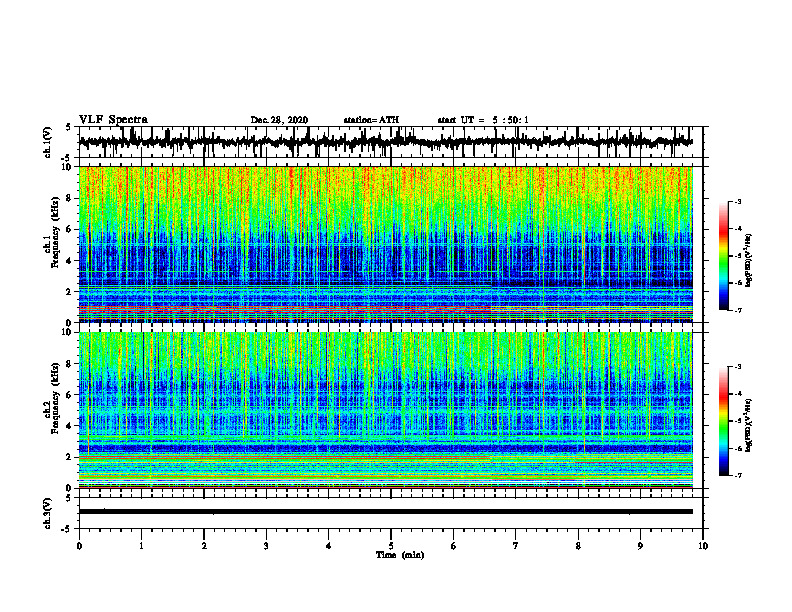Click the "ch.3(V)" axis label
The width and height of the screenshot is (792, 612).
[x=48, y=513]
